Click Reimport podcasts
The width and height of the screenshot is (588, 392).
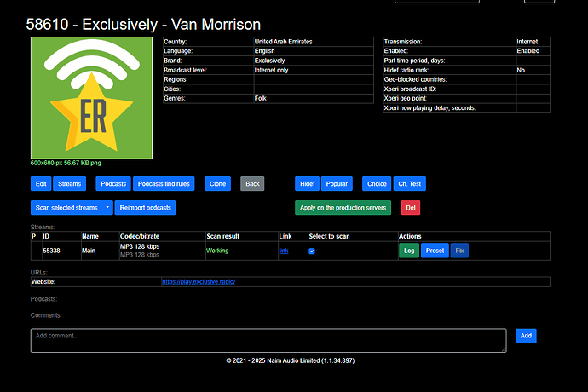(145, 208)
